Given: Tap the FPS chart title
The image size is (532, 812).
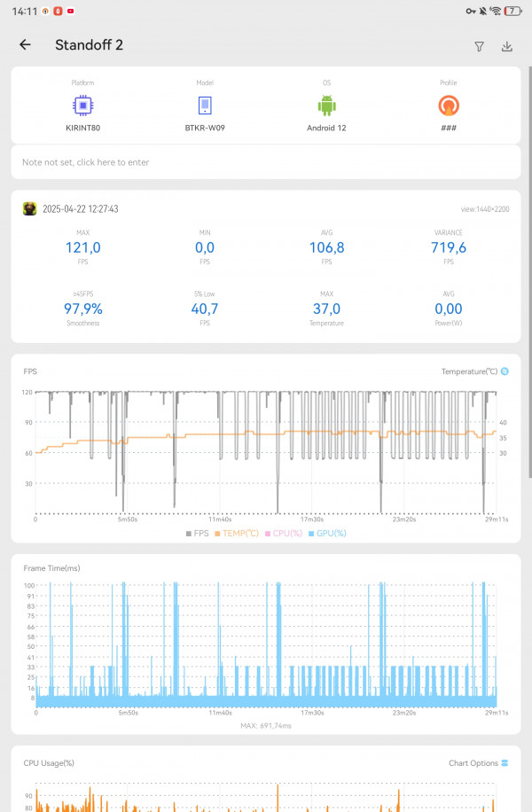Looking at the screenshot, I should click(30, 371).
